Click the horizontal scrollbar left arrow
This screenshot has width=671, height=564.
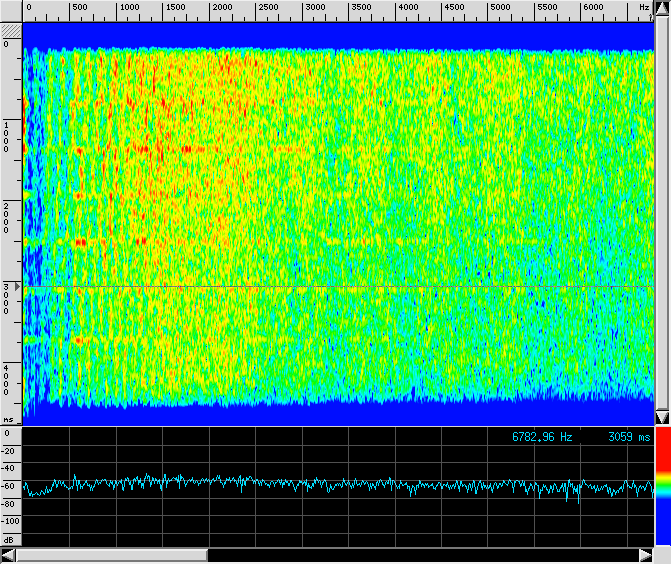click(8, 555)
